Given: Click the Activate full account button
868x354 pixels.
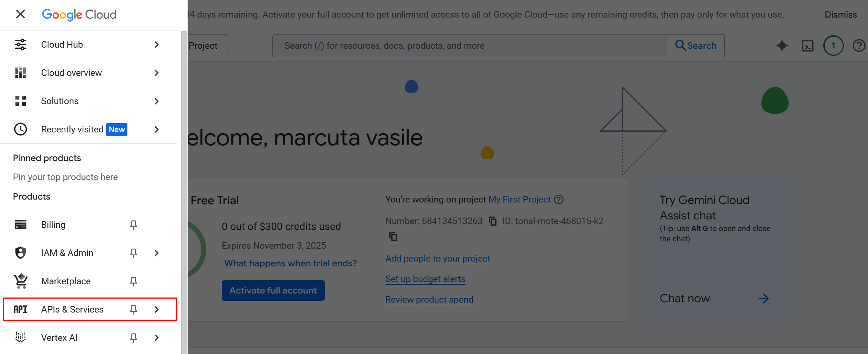Looking at the screenshot, I should click(x=273, y=290).
